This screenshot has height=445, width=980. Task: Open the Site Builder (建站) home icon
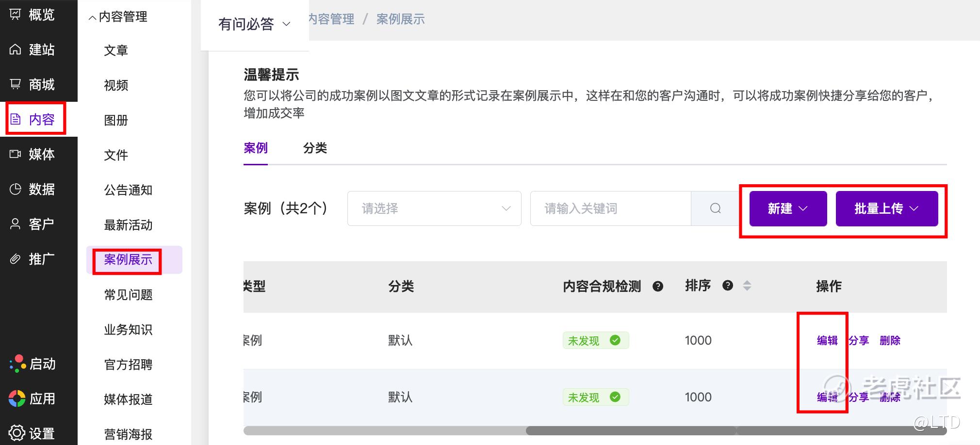pyautogui.click(x=16, y=49)
